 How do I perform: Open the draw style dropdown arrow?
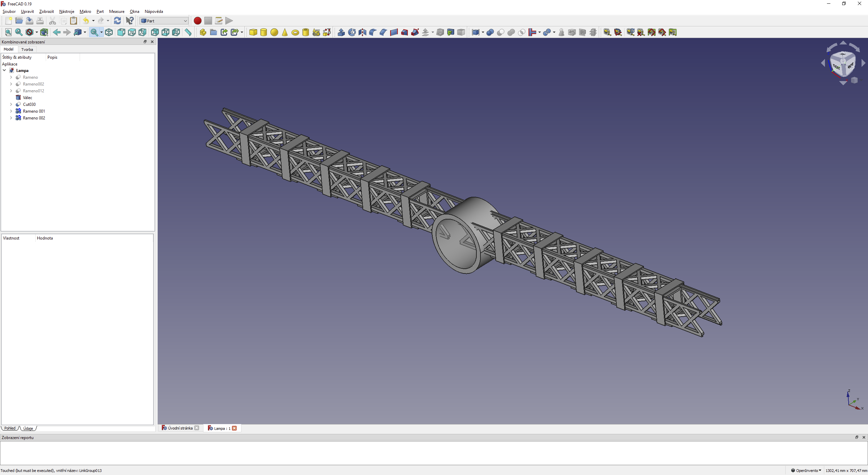(x=37, y=32)
